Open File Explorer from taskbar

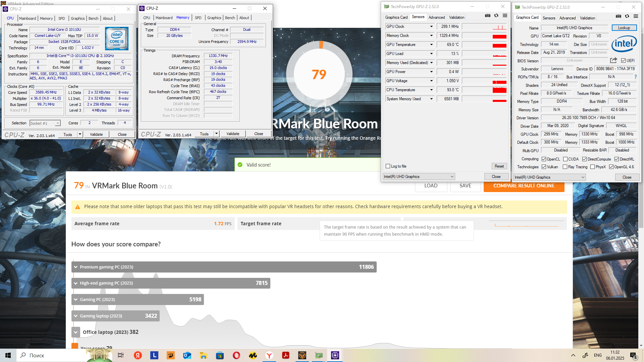pyautogui.click(x=204, y=355)
